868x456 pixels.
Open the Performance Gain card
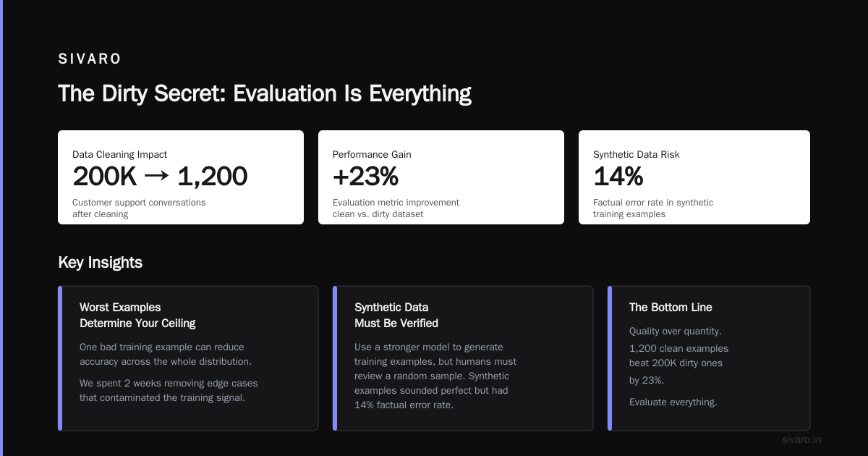pyautogui.click(x=441, y=177)
